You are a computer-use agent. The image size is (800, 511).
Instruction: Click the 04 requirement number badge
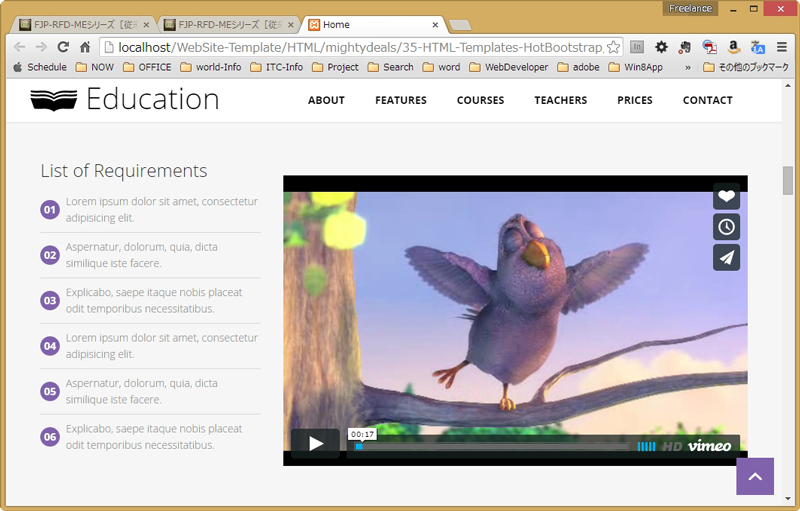[50, 346]
